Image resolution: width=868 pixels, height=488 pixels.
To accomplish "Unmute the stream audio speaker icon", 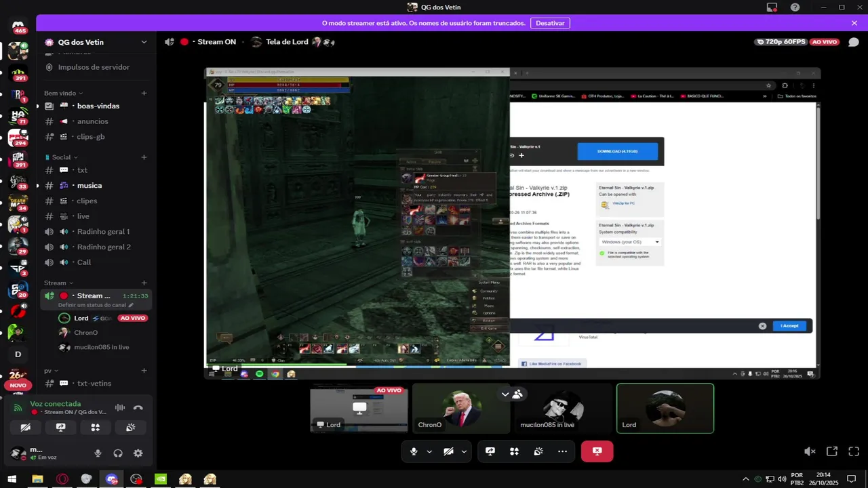I will (x=810, y=451).
